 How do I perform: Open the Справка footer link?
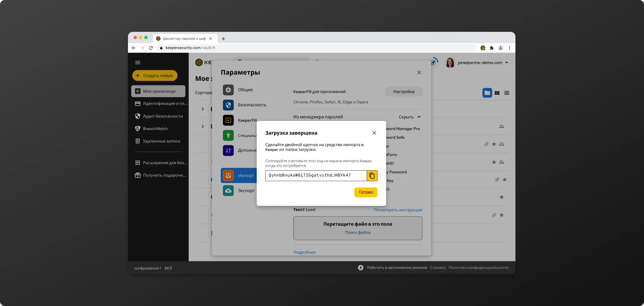tap(438, 268)
